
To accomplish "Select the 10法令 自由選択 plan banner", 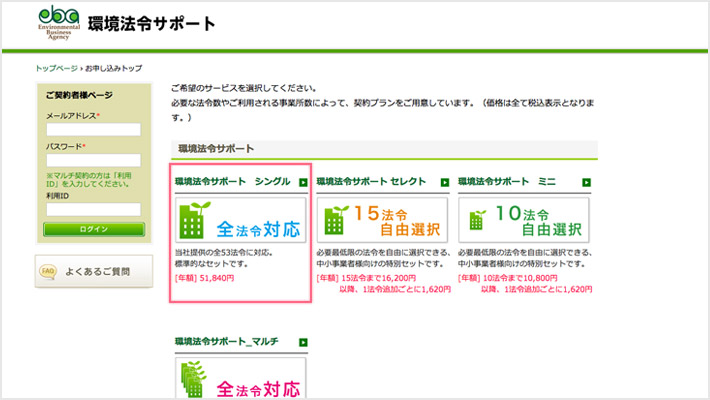I will 524,220.
